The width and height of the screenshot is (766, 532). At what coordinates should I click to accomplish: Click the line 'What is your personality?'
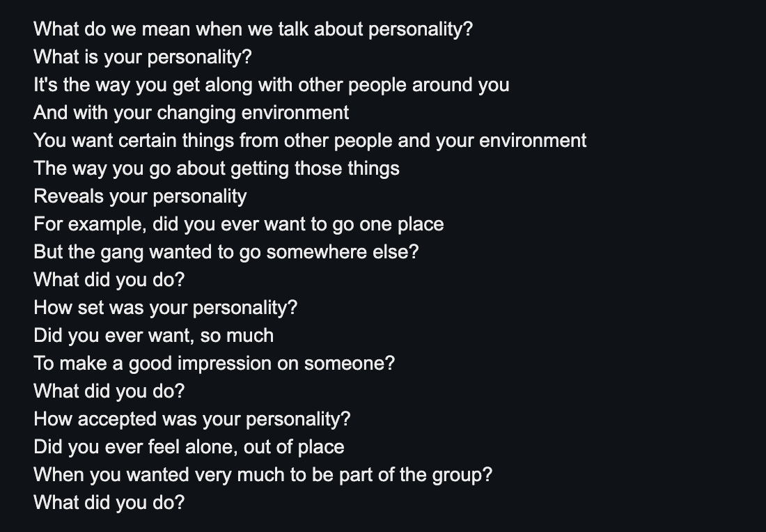(143, 57)
